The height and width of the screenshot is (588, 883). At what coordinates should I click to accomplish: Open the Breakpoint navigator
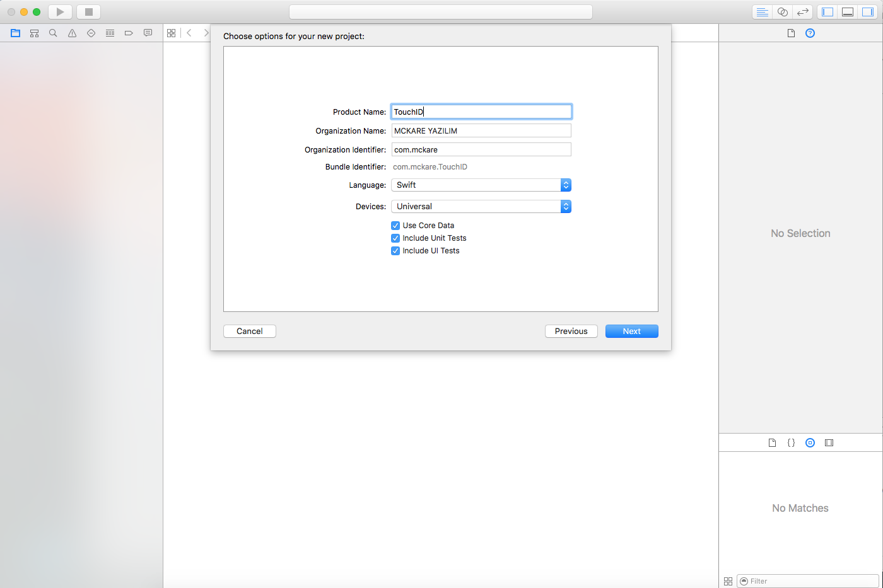coord(129,33)
